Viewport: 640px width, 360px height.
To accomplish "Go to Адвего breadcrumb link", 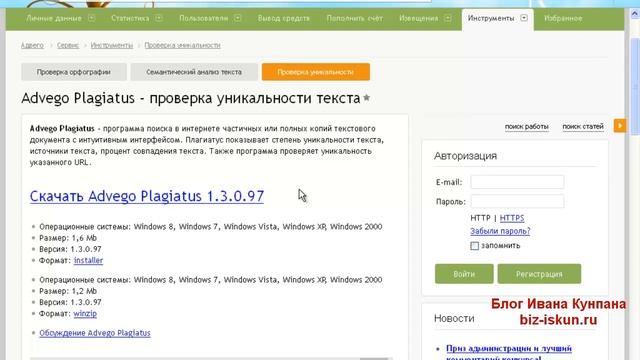I will pyautogui.click(x=32, y=45).
